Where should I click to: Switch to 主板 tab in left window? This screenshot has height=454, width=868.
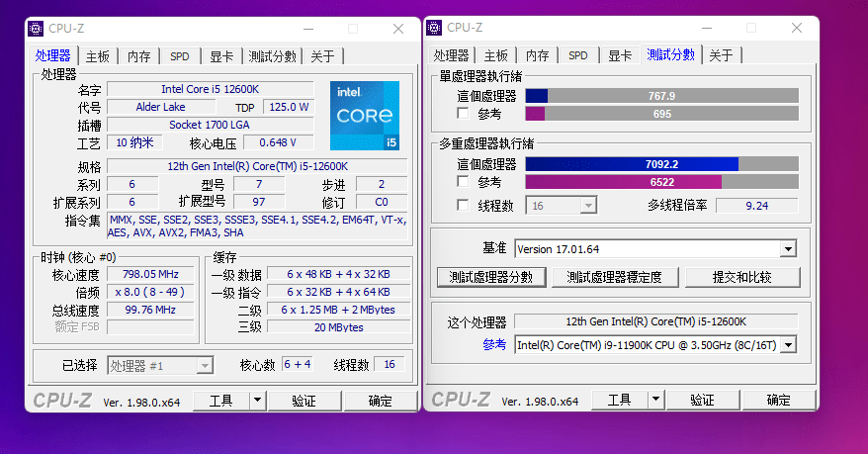98,56
